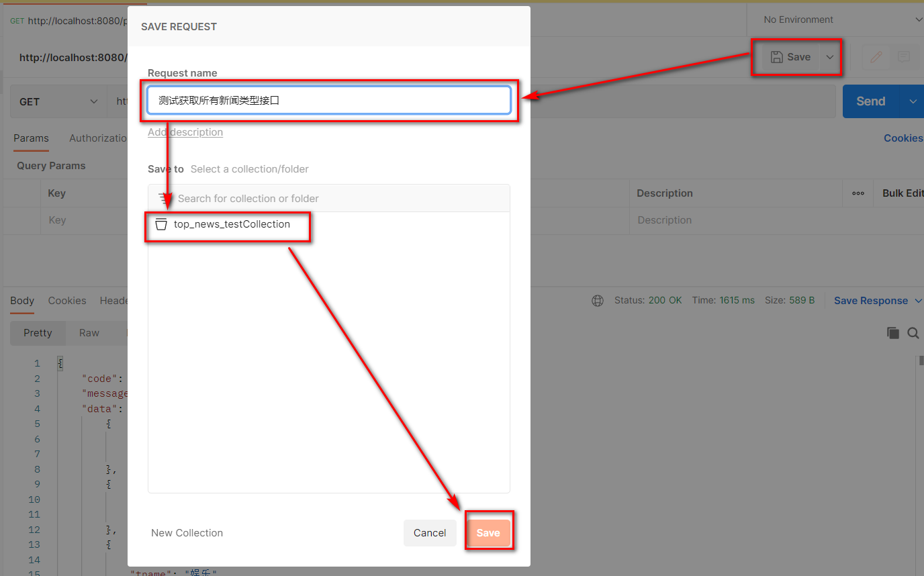Screen dimensions: 924x576
Task: Click the comment icon beside pencil
Action: point(904,57)
